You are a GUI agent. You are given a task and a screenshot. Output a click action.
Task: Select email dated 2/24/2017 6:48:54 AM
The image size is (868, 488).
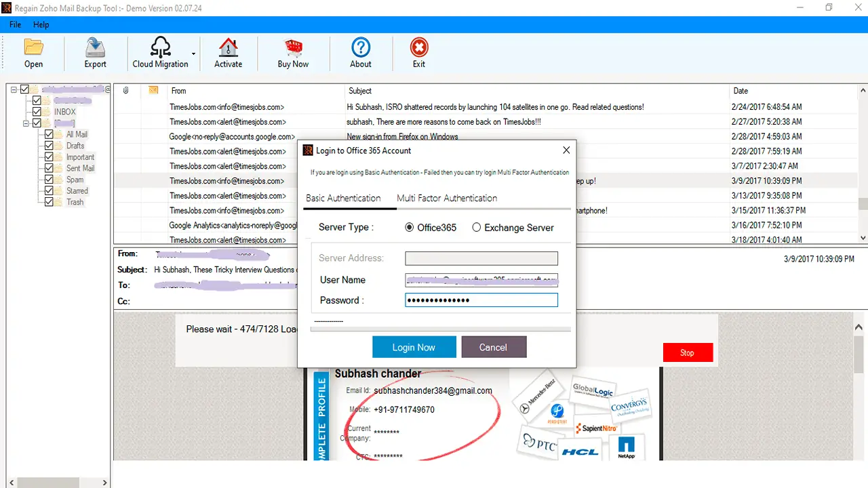coord(486,107)
